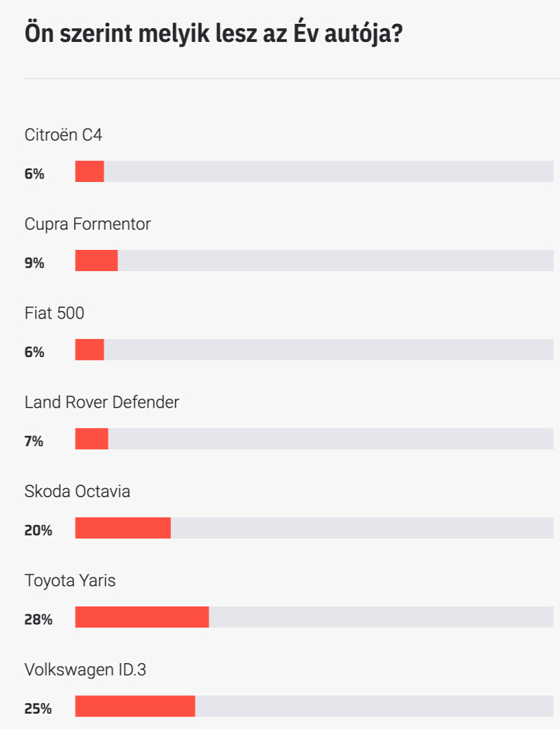
Task: Click the 6% value under Citroën C4
Action: [x=34, y=174]
